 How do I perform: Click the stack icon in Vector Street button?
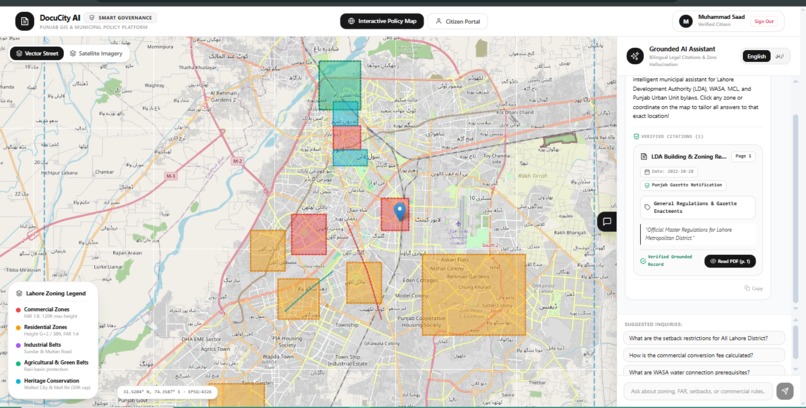[19, 53]
